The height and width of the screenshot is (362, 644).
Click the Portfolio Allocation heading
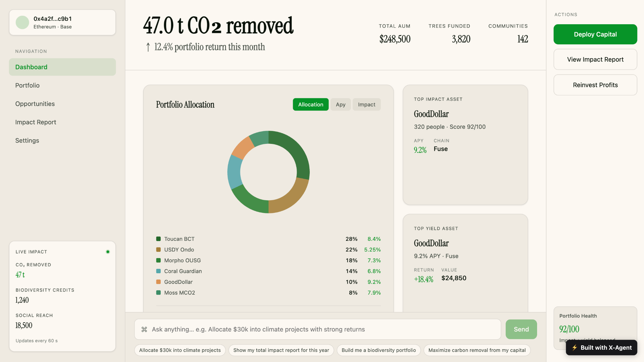185,105
